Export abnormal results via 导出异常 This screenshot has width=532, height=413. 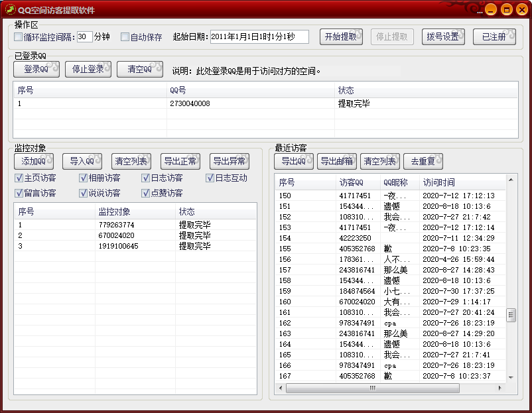pos(230,161)
